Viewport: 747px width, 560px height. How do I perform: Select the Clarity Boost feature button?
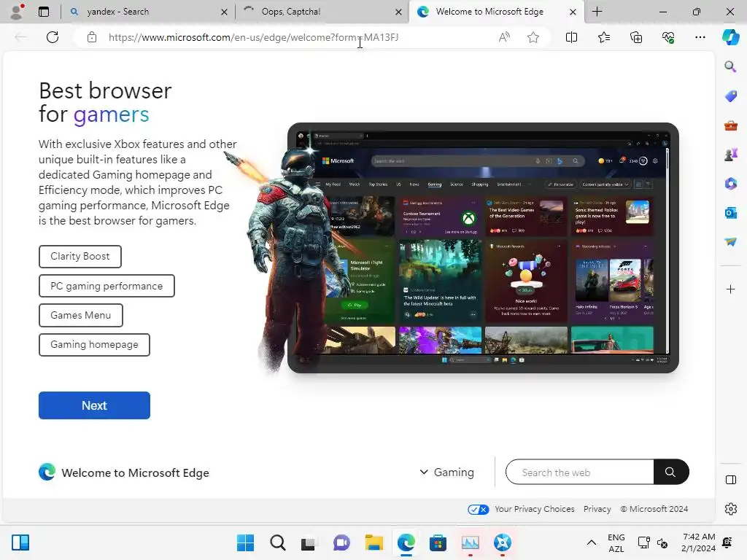(80, 256)
